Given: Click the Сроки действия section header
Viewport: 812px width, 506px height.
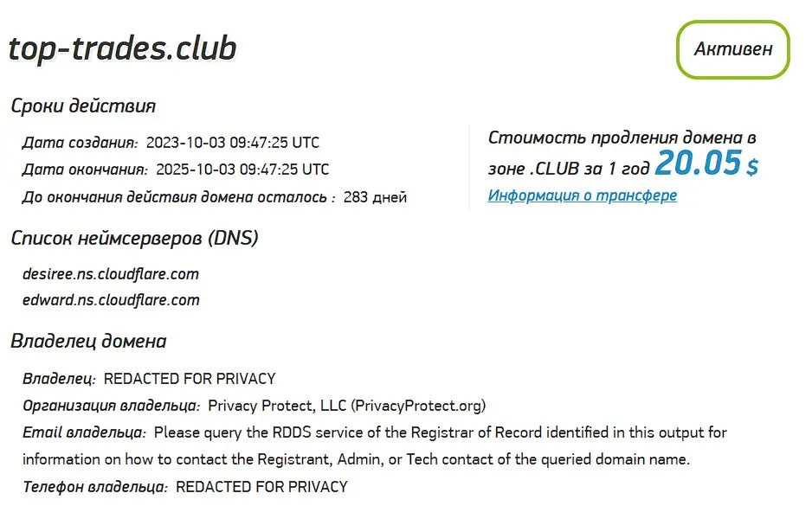Looking at the screenshot, I should click(x=82, y=106).
